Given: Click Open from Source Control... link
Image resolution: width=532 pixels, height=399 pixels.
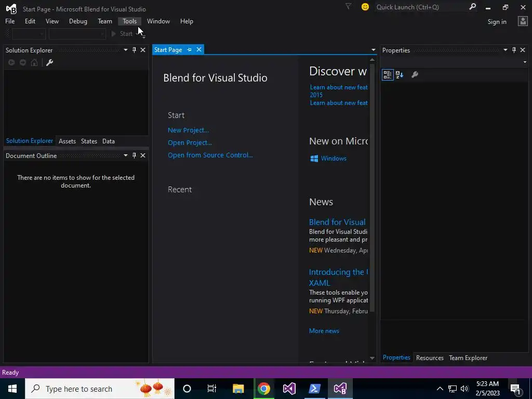Looking at the screenshot, I should (210, 155).
